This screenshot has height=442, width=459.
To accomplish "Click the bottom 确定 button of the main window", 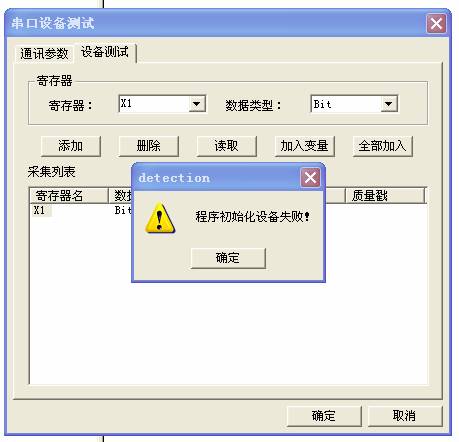I will (324, 416).
